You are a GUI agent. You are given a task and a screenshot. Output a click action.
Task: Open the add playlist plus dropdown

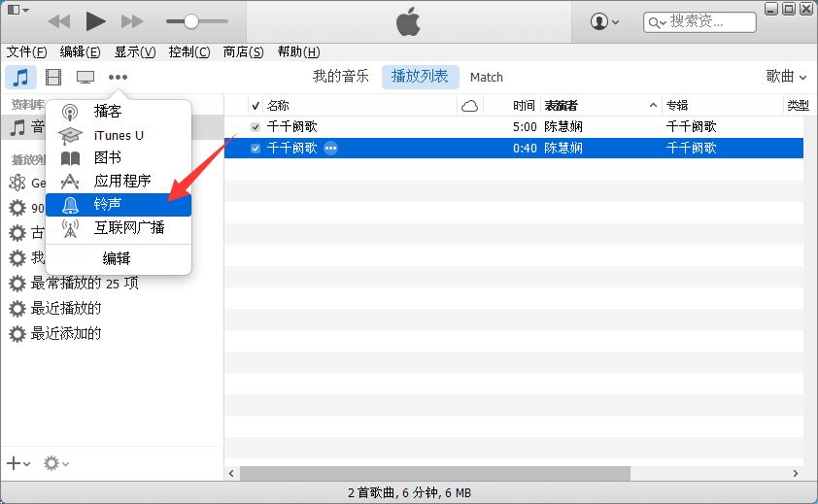tap(18, 463)
